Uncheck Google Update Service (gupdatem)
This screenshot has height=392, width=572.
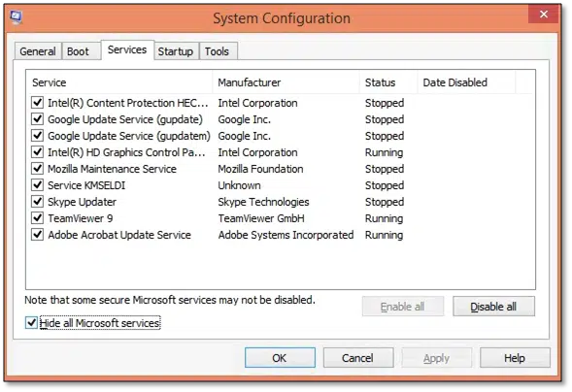point(37,135)
